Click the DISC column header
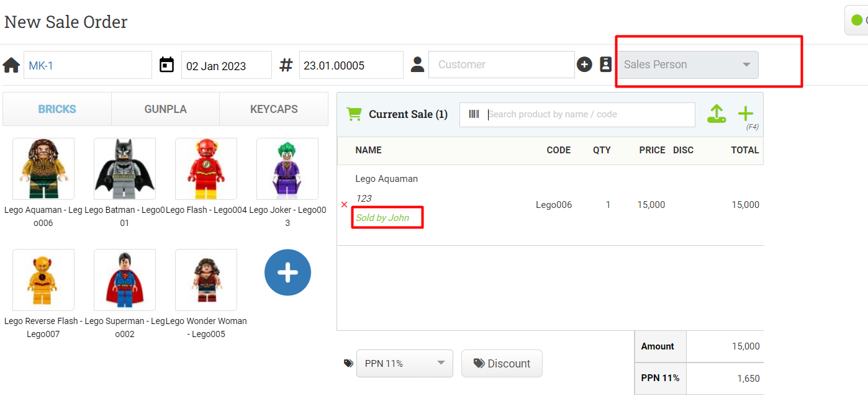This screenshot has height=401, width=868. [684, 150]
